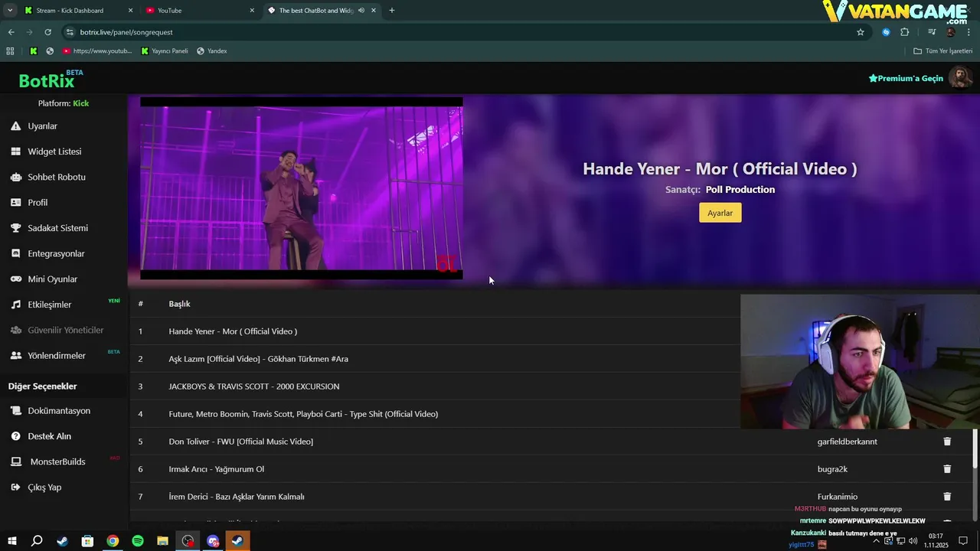The width and height of the screenshot is (980, 551).
Task: Open the Apps grid in bookmarks bar
Action: [x=10, y=51]
